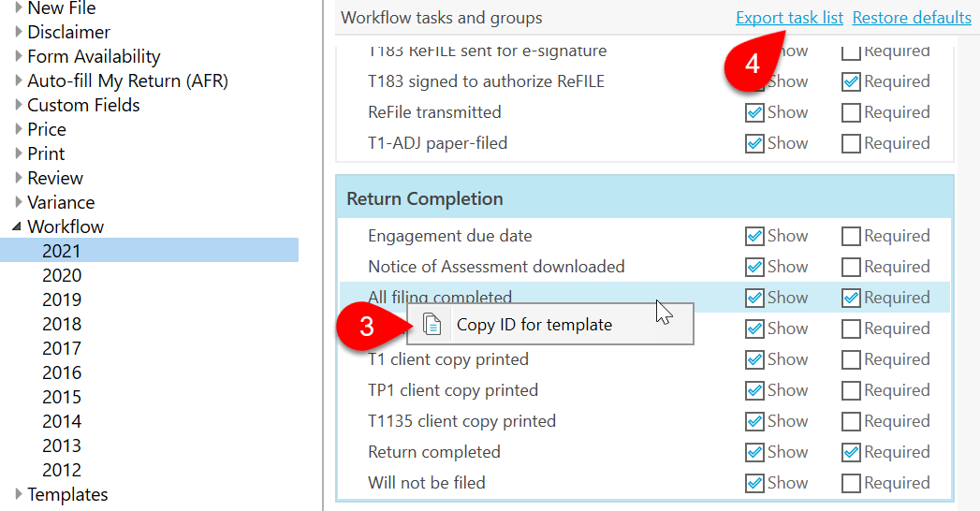Open the Export task list link
This screenshot has height=511, width=980.
click(x=789, y=18)
